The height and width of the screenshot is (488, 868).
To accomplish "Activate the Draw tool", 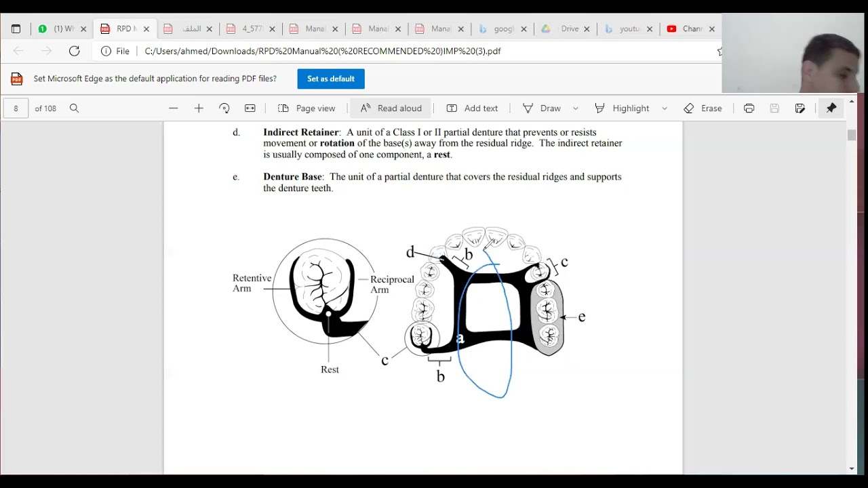I will click(x=542, y=108).
